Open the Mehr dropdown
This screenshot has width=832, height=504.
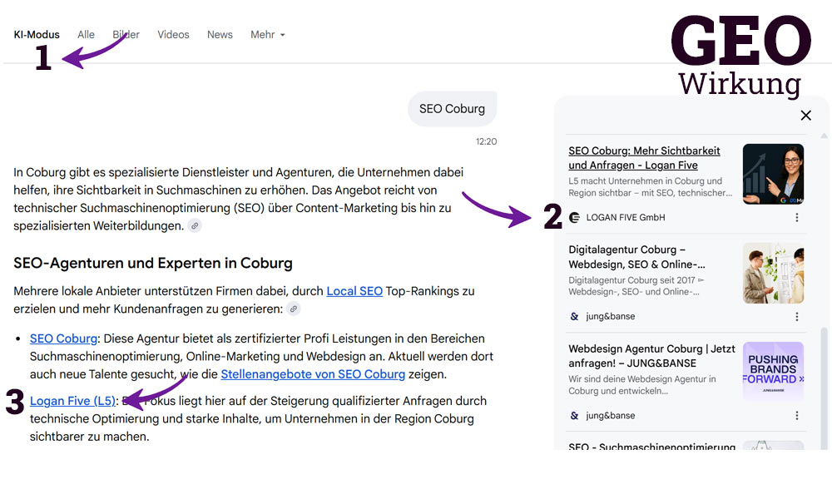[x=262, y=34]
